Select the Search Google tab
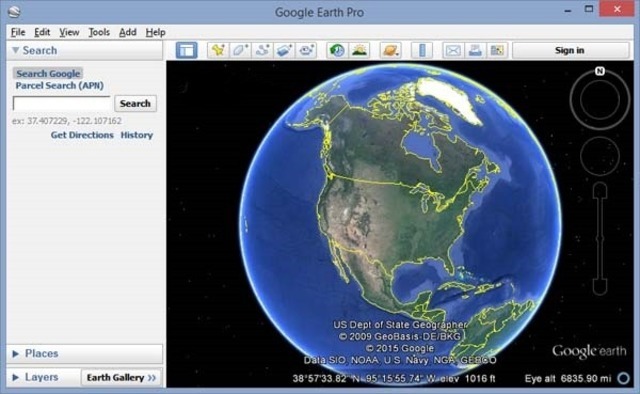 (x=48, y=73)
